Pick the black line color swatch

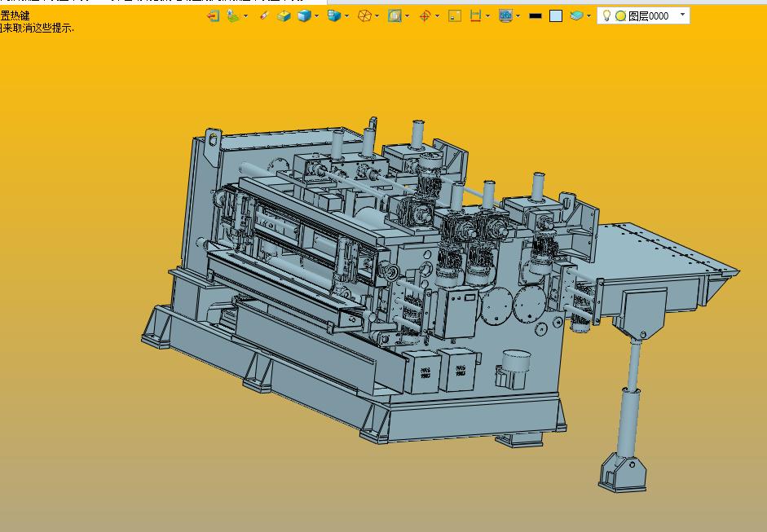536,16
